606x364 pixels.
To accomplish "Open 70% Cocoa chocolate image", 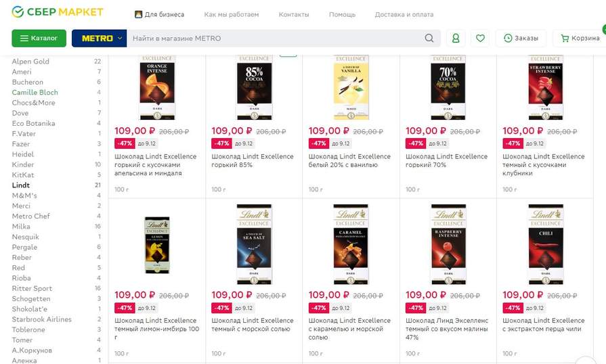I will 448,88.
